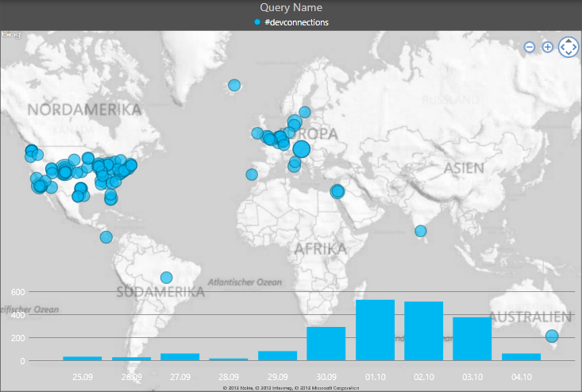582x392 pixels.
Task: Select the 01.10 bar in chart
Action: (x=375, y=330)
